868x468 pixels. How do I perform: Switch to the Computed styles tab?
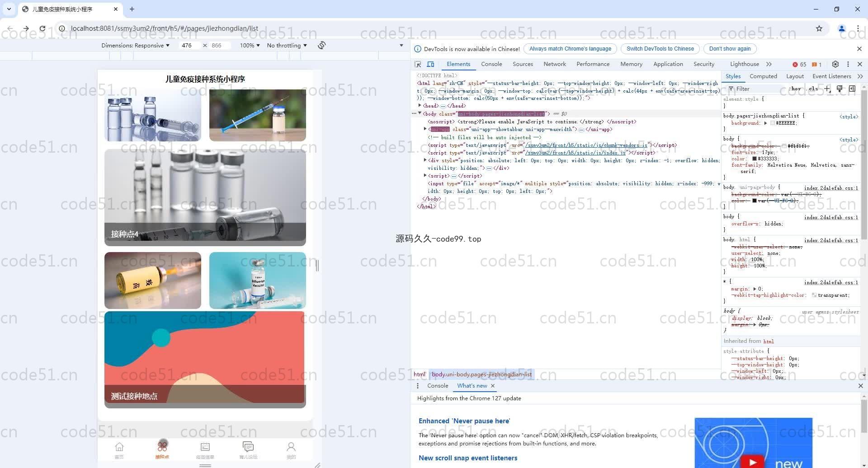tap(763, 76)
